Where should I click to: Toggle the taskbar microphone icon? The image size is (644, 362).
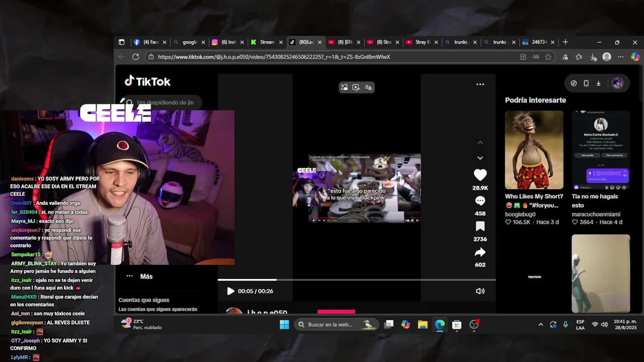pos(566,324)
